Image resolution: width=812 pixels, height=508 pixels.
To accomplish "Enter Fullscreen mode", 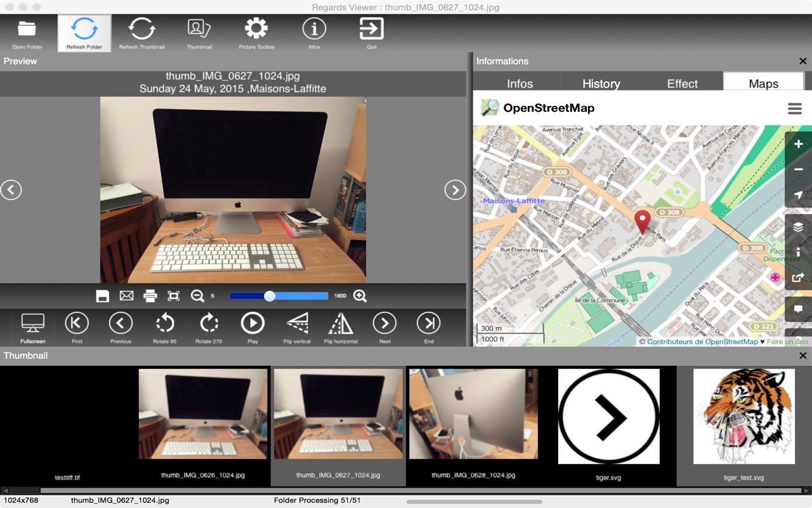I will click(32, 324).
